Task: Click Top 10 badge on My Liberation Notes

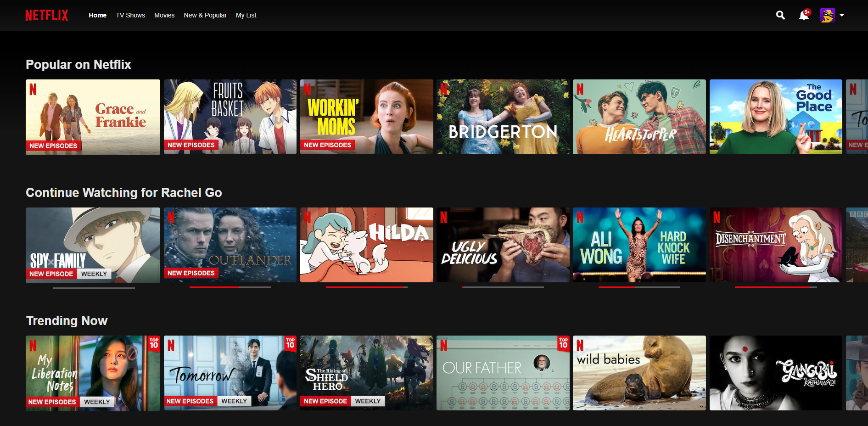Action: pyautogui.click(x=154, y=343)
